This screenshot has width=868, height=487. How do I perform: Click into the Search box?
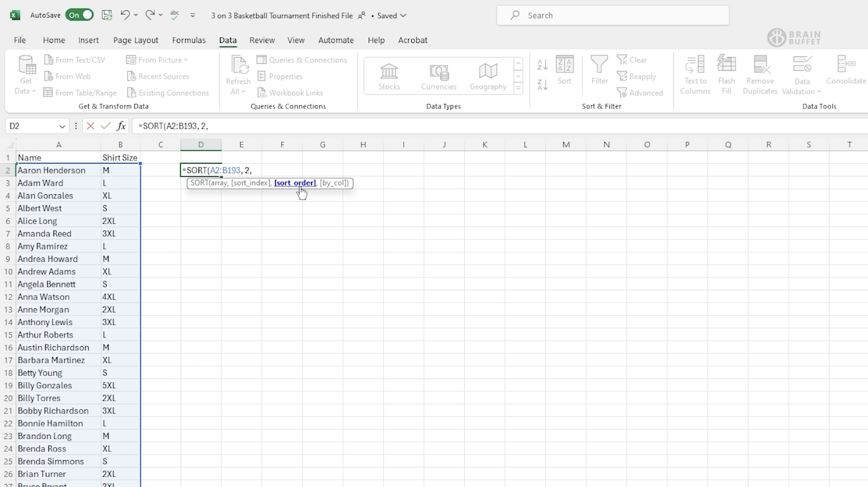coord(612,16)
